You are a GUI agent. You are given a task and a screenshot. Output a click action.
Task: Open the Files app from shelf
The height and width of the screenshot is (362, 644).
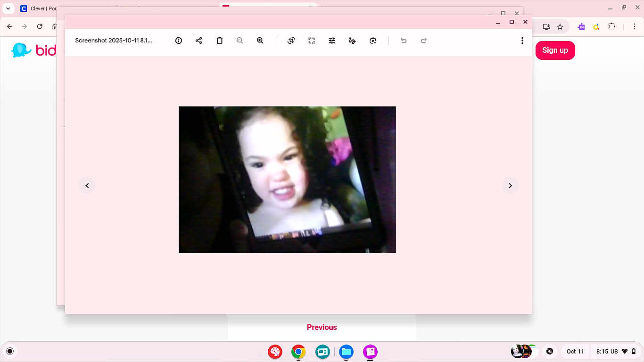(346, 352)
